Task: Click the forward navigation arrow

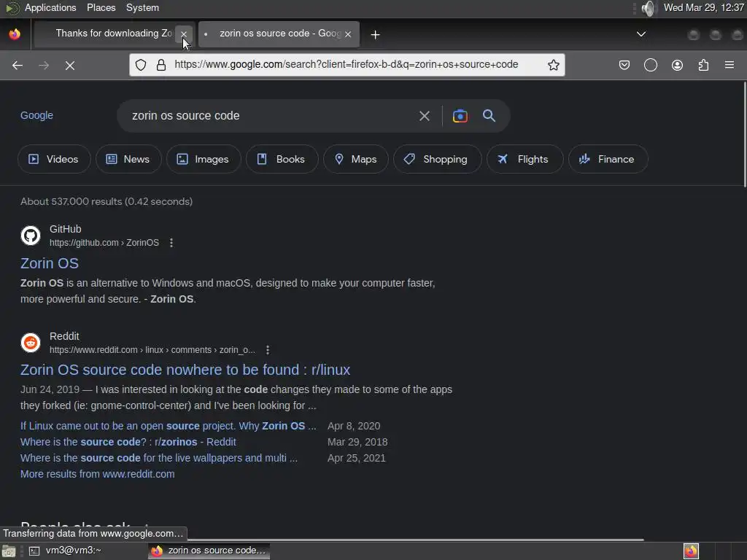Action: coord(44,65)
